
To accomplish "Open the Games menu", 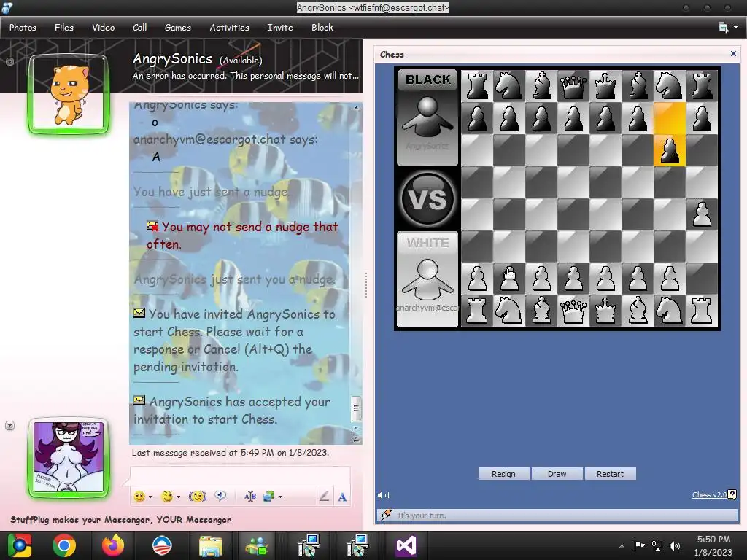I will coord(178,28).
